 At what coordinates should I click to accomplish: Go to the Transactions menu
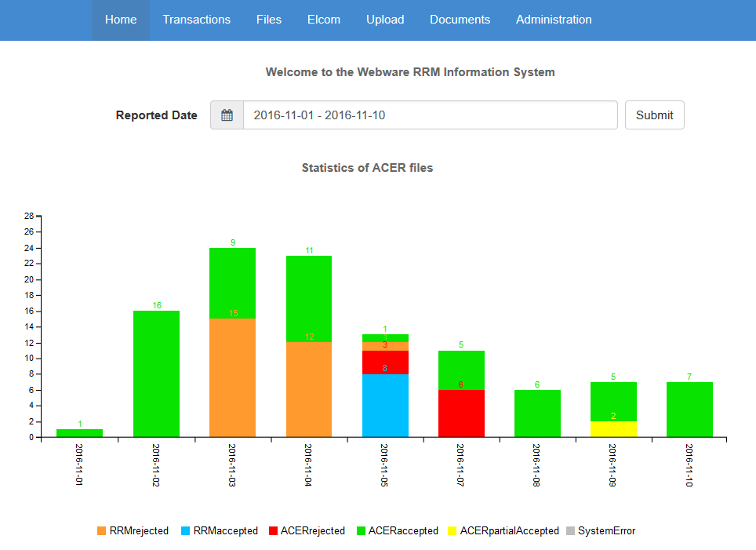pos(197,20)
